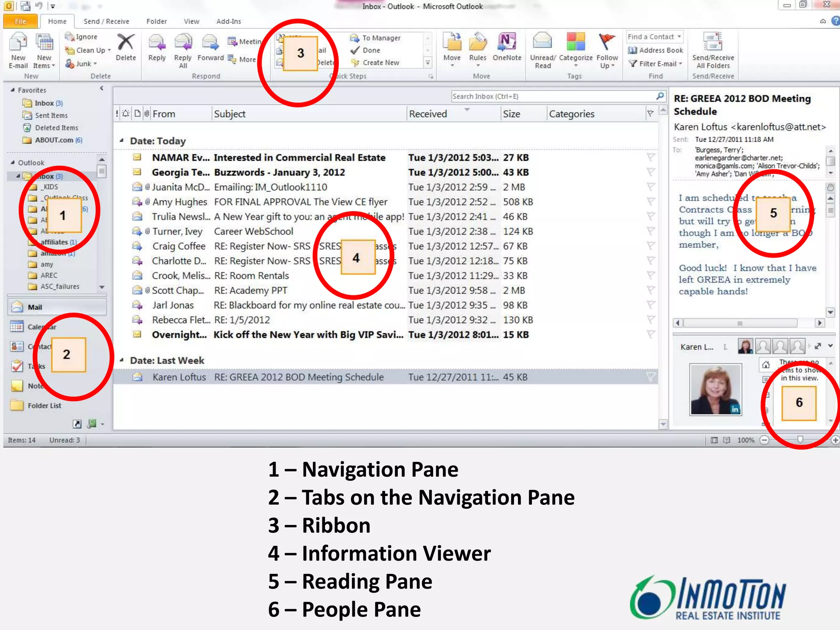The image size is (840, 630).
Task: Sort messages by Received column
Action: pos(453,114)
